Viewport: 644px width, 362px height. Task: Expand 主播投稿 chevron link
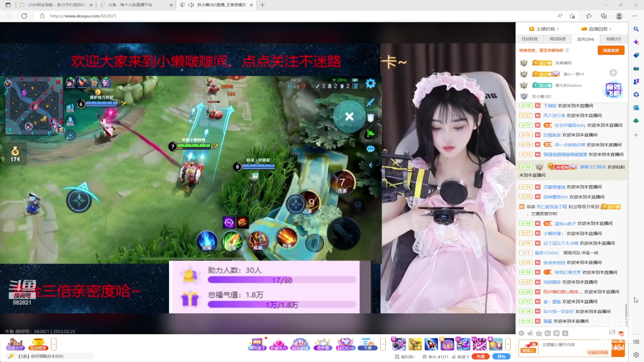click(544, 29)
